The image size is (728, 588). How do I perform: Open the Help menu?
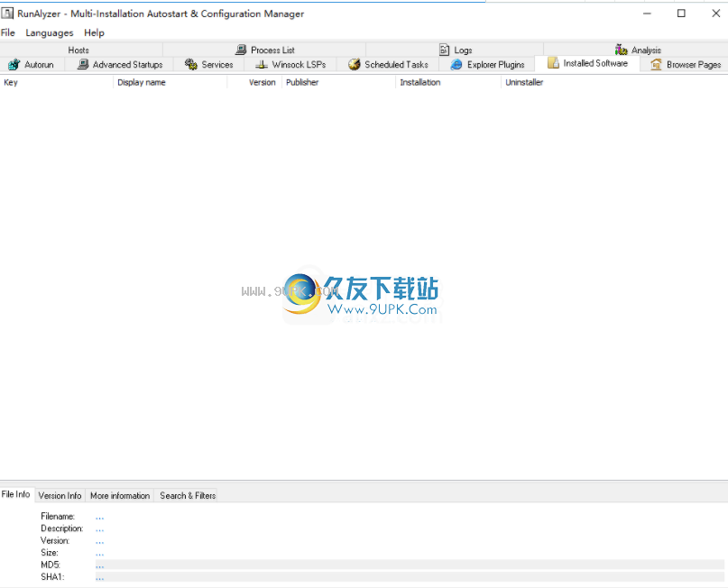pos(94,33)
